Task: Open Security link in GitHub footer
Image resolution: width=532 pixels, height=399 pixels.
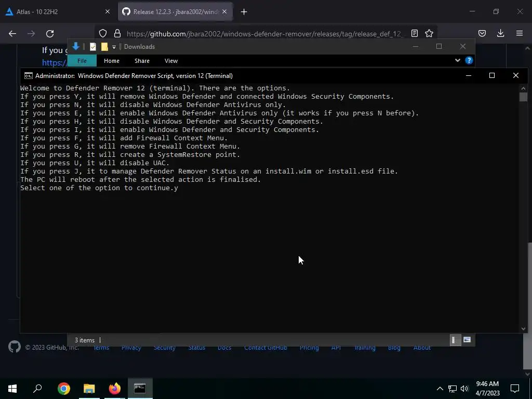Action: click(164, 348)
